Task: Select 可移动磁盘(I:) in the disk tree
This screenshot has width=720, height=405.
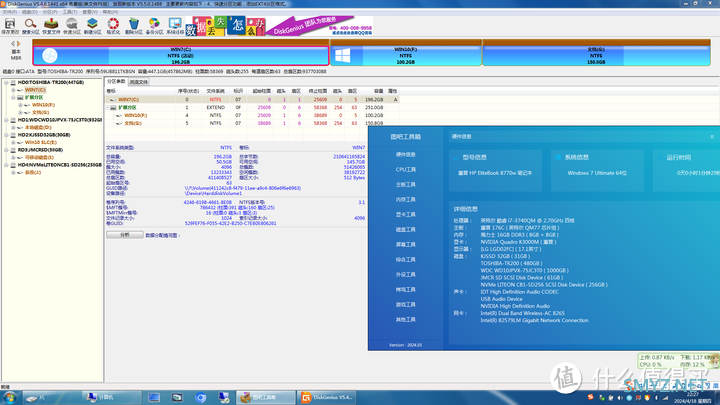Action: [39, 158]
